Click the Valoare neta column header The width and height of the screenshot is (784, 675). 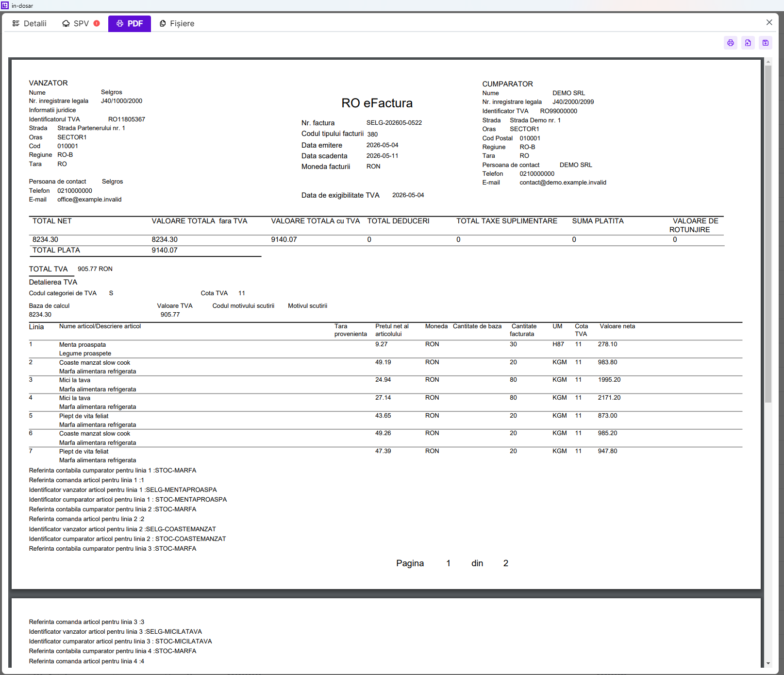(x=617, y=326)
